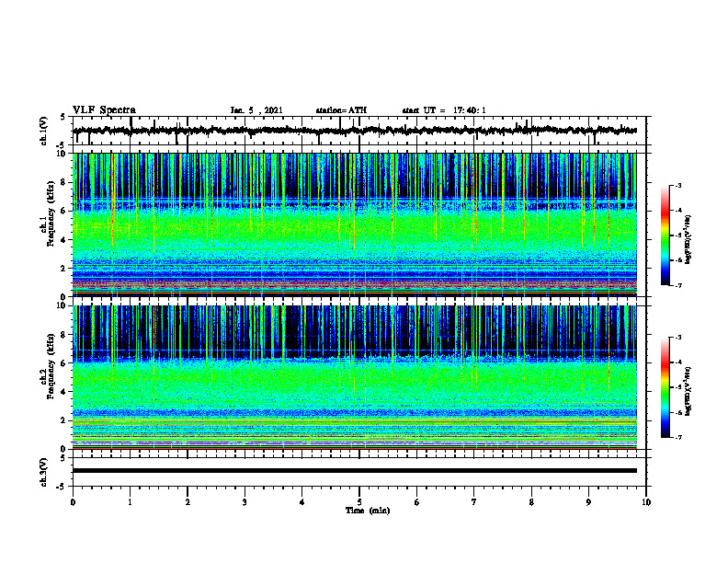Click time axis tick label '8'

[531, 502]
